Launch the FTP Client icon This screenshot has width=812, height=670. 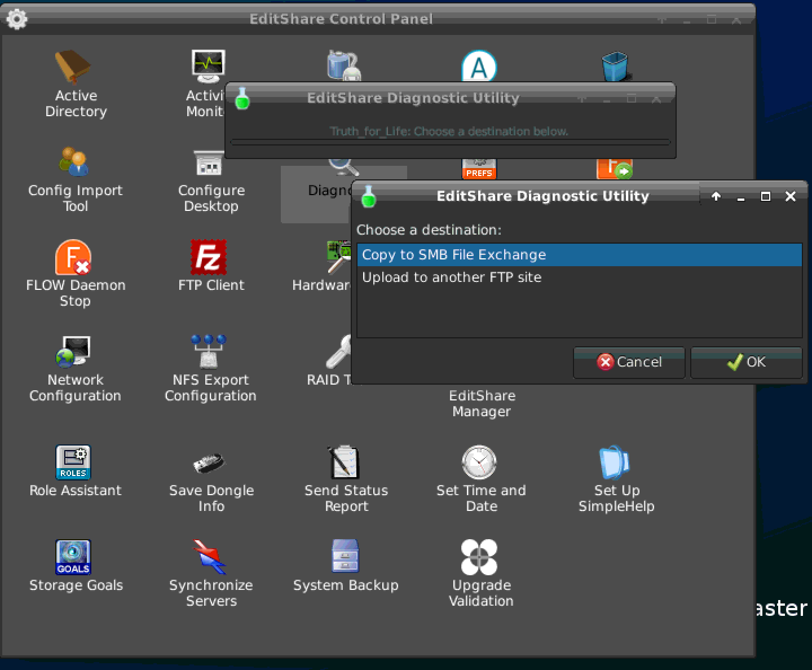coord(209,257)
